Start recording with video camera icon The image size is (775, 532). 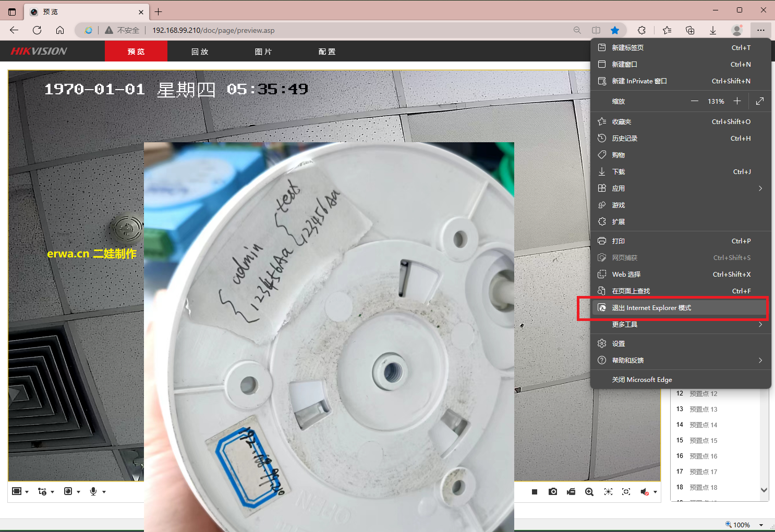coord(571,492)
